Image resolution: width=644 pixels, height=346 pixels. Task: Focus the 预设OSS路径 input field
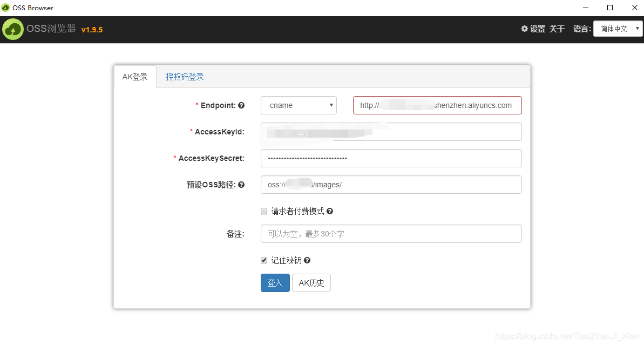pyautogui.click(x=391, y=185)
